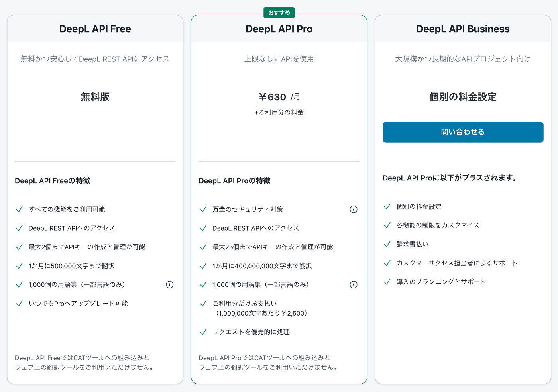Click checkmark beside いつでもProへアップグレード可能
Image resolution: width=558 pixels, height=392 pixels.
coord(19,304)
